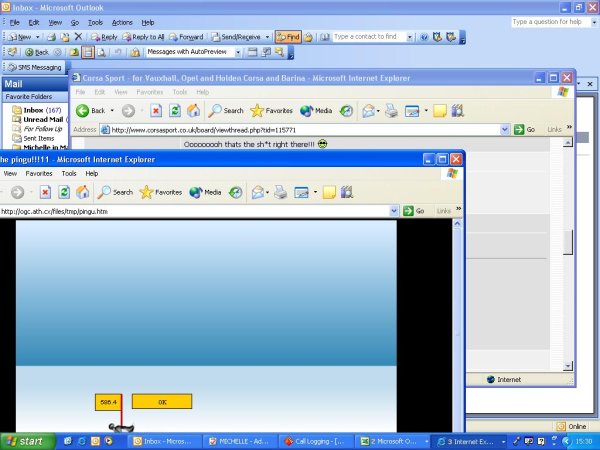The height and width of the screenshot is (450, 600).
Task: Click Delete X icon in Outlook toolbar
Action: coord(78,37)
